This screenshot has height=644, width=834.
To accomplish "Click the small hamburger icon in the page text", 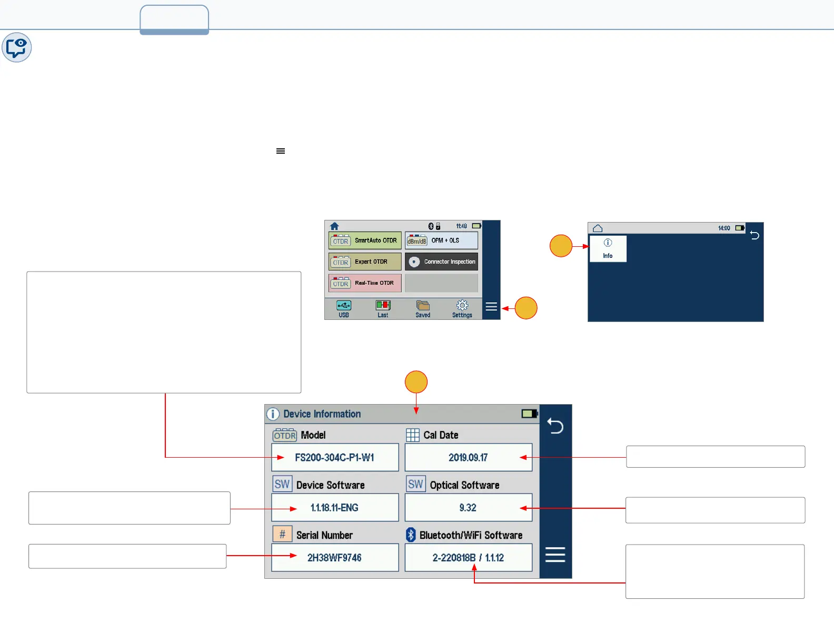I will click(x=281, y=151).
